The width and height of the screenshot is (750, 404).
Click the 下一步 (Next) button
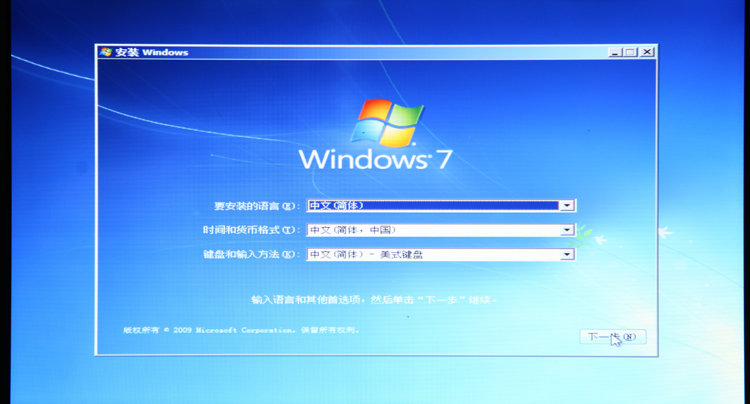[x=612, y=337]
